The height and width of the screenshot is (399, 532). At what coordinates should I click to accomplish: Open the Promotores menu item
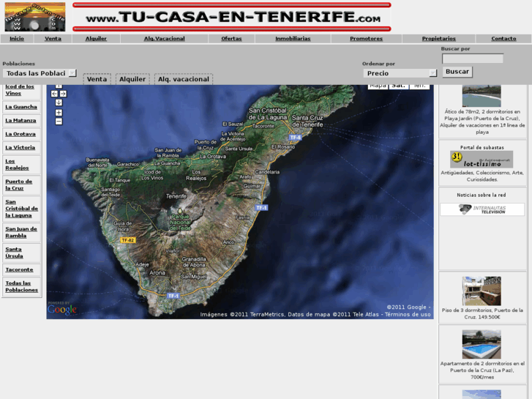(366, 38)
